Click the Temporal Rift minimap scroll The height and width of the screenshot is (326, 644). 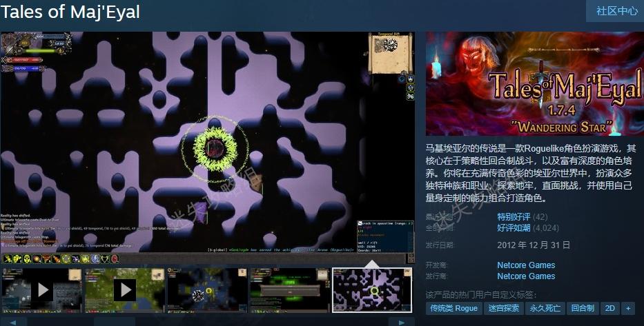click(x=390, y=54)
